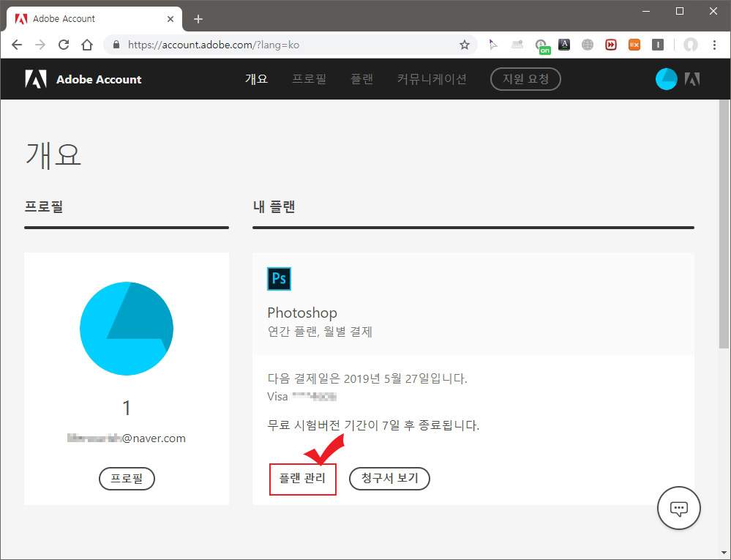View site security lock info
Screen dimensions: 731x560
click(x=116, y=45)
